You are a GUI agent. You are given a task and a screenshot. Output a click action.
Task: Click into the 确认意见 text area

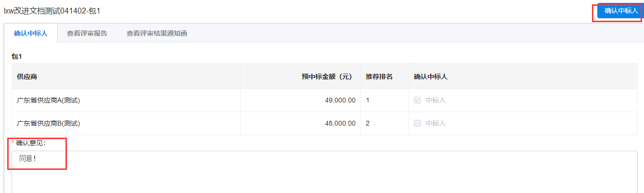324,172
